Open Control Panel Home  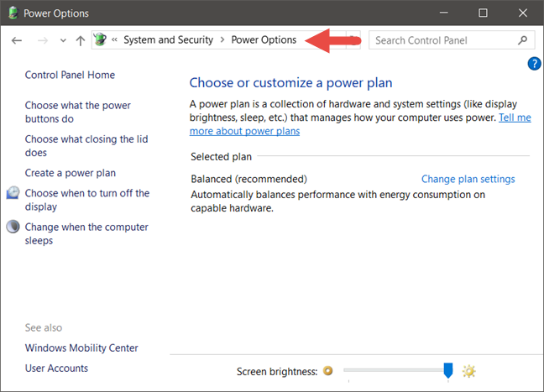pyautogui.click(x=70, y=75)
